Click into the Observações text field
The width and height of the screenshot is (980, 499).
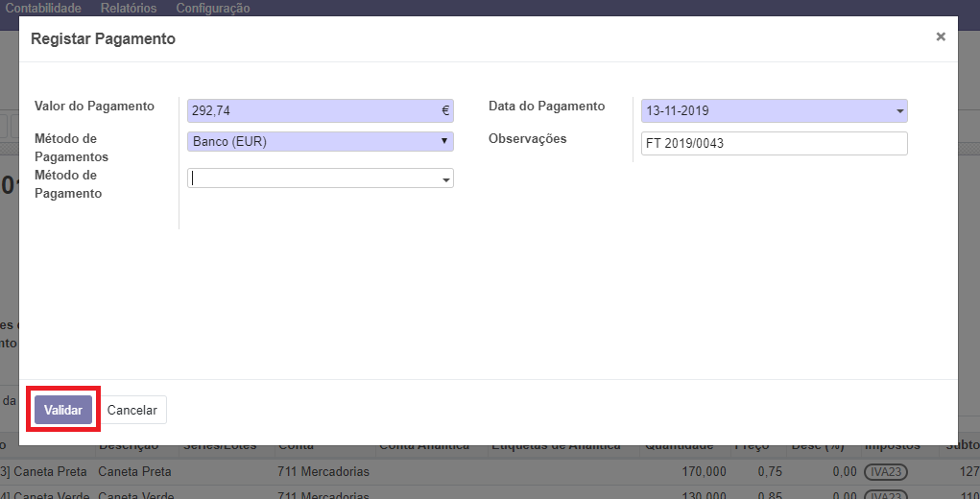(774, 144)
